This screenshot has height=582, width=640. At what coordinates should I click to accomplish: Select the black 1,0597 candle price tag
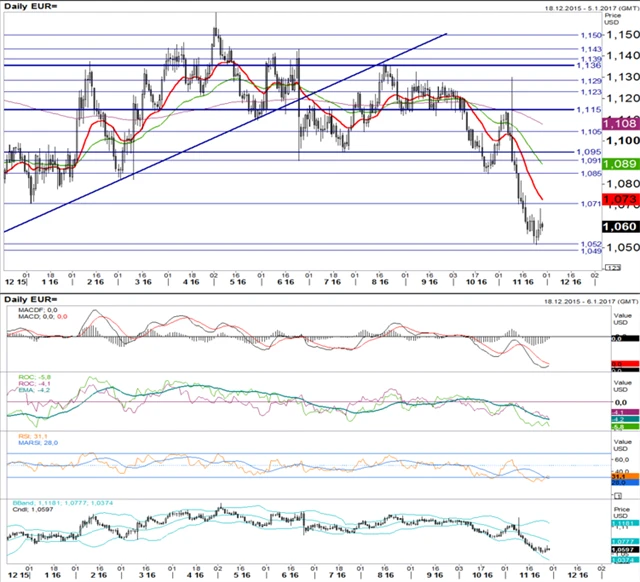point(625,549)
